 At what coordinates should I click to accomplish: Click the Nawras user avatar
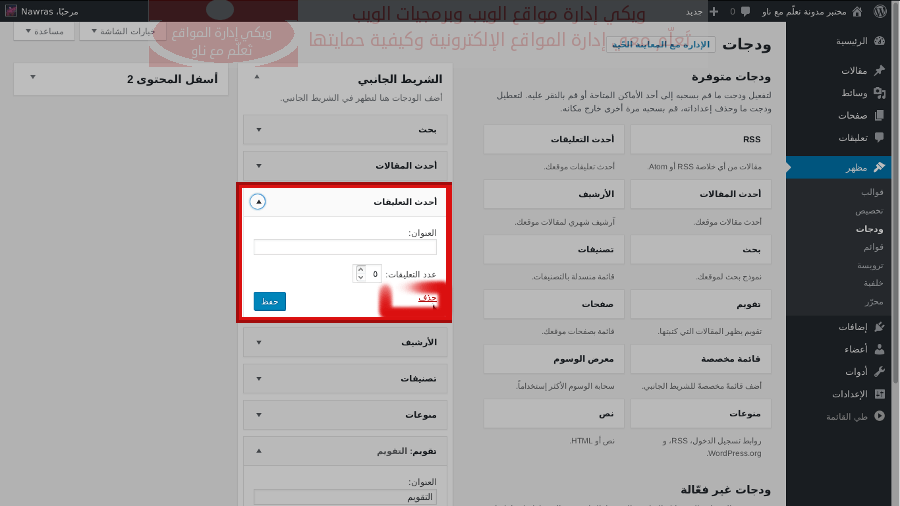point(11,11)
